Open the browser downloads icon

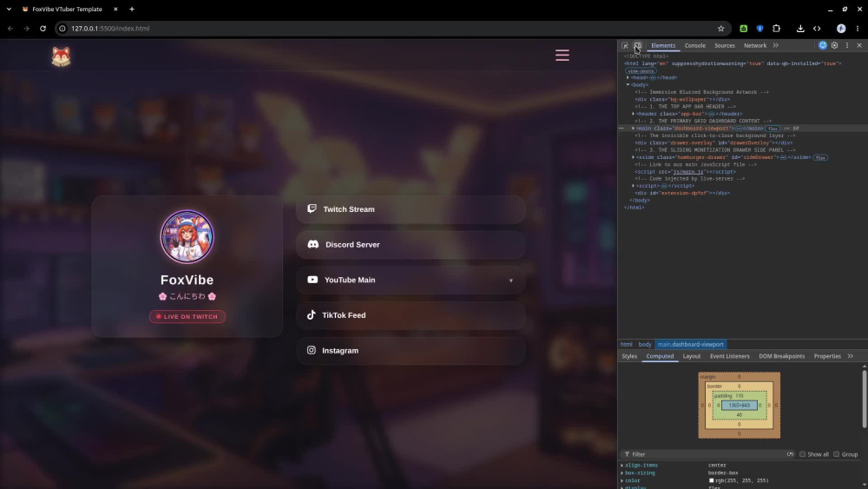click(800, 29)
